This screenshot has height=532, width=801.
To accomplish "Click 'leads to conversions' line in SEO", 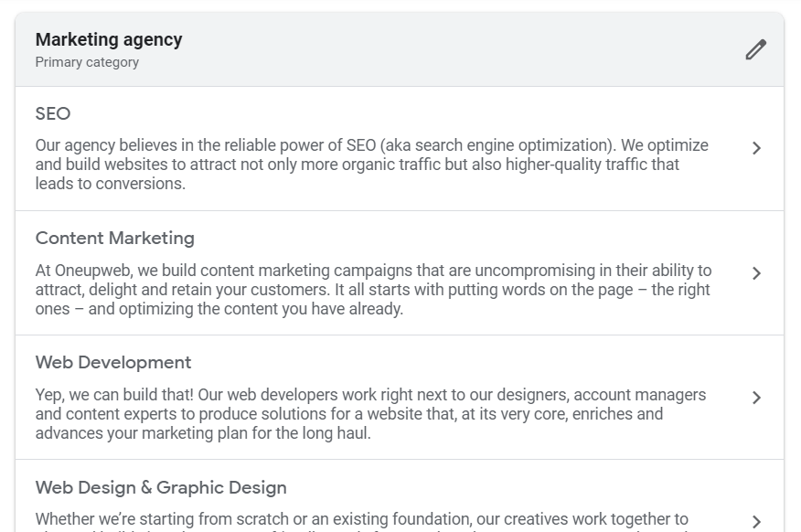I will click(x=111, y=184).
